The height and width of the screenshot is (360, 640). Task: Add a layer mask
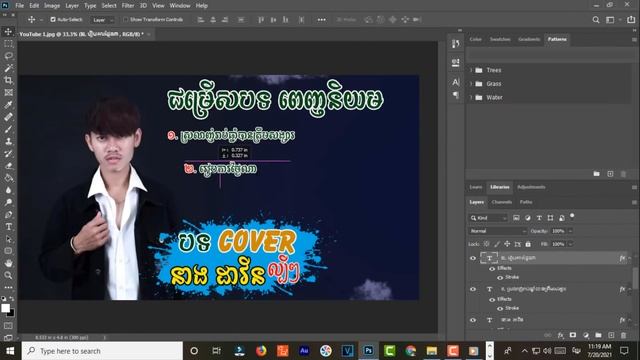(573, 335)
